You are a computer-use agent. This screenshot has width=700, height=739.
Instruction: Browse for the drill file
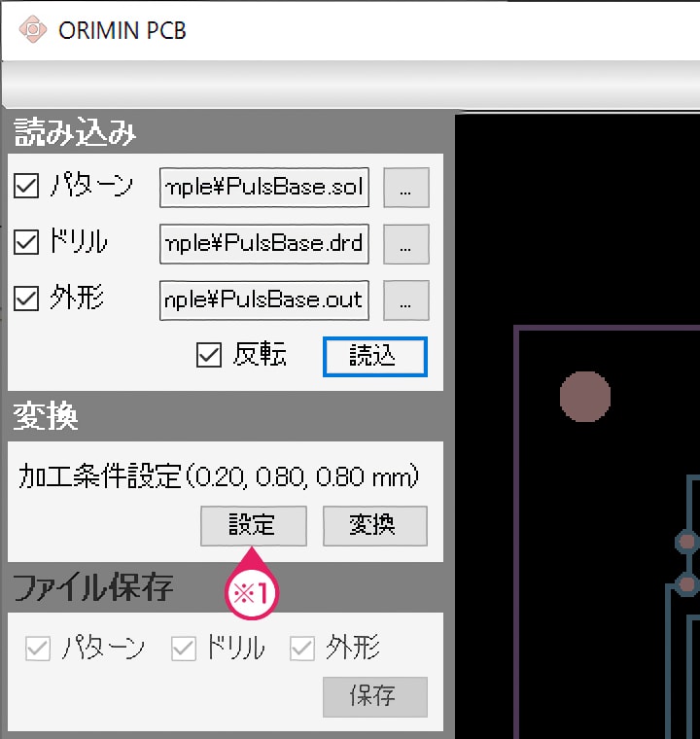pos(405,245)
